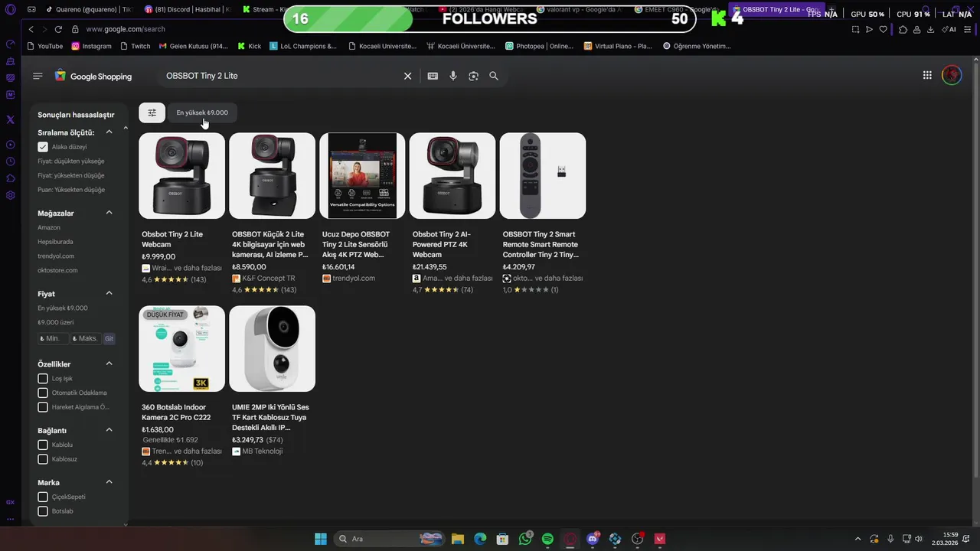Viewport: 980px width, 551px height.
Task: Open Opera GX logo menu
Action: tap(10, 10)
